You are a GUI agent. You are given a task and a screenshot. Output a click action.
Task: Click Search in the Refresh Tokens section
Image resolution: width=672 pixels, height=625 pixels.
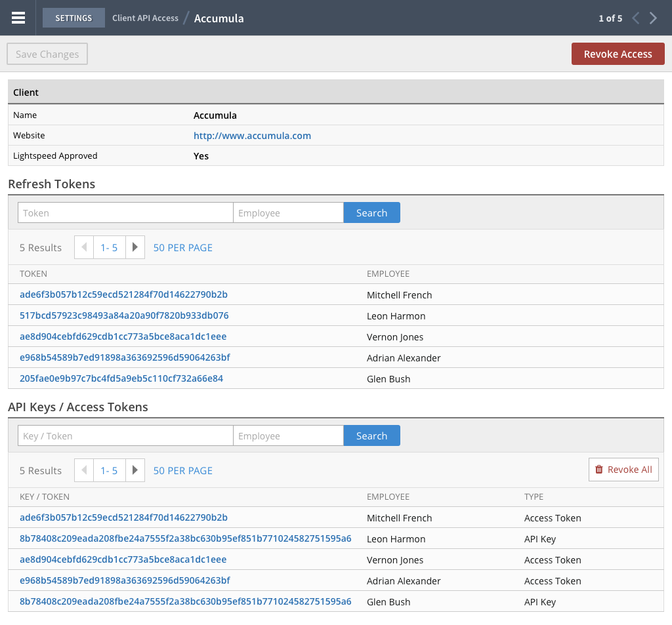[371, 212]
